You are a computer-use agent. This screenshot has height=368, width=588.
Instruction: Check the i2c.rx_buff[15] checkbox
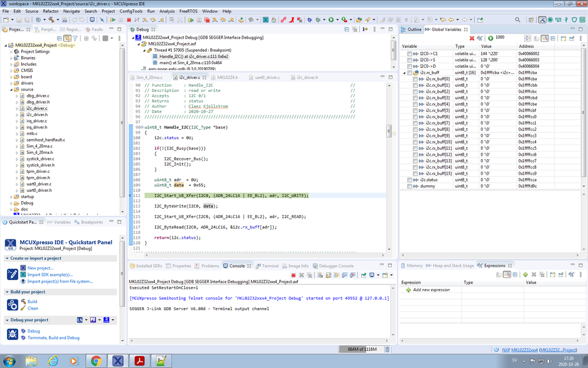coord(415,174)
